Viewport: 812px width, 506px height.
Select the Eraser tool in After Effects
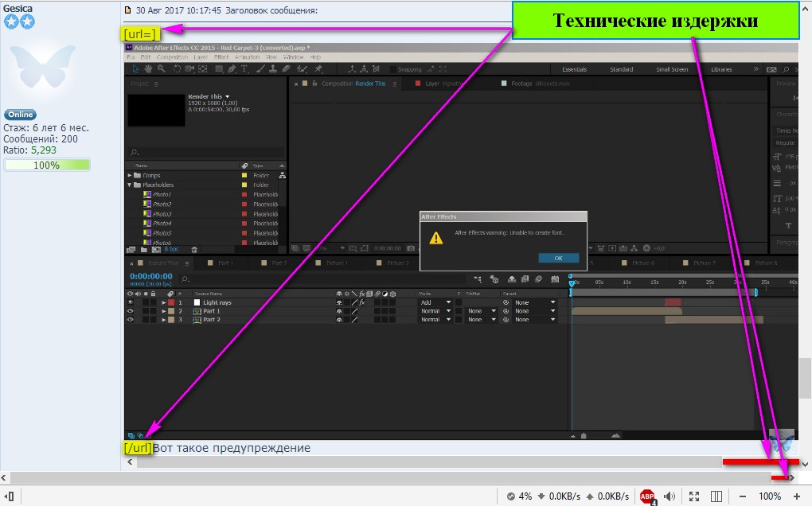tap(287, 68)
